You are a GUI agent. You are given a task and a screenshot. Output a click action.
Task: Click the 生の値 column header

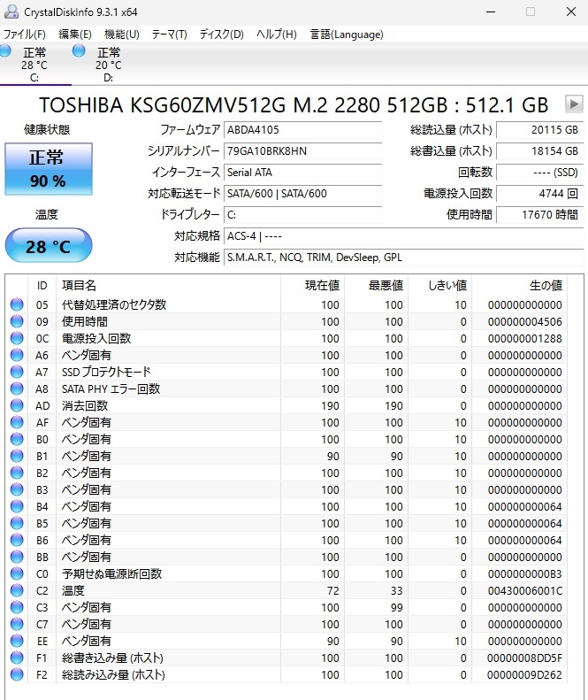pyautogui.click(x=520, y=285)
